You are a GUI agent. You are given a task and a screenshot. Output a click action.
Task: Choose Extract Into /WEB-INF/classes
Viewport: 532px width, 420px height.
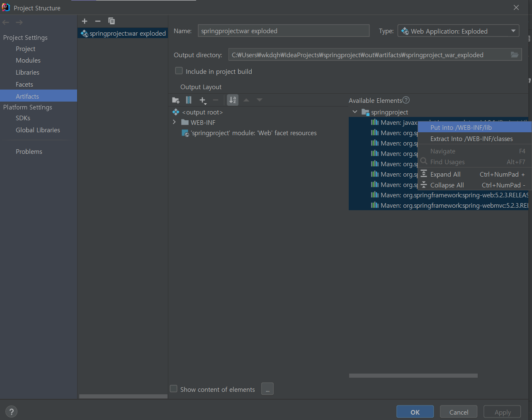[474, 139]
